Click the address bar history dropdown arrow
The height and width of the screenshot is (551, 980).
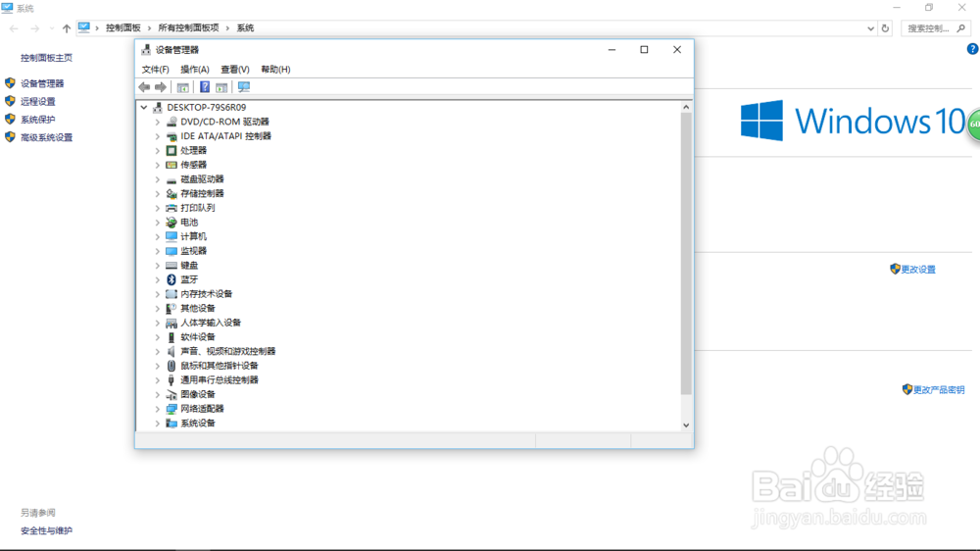point(870,28)
